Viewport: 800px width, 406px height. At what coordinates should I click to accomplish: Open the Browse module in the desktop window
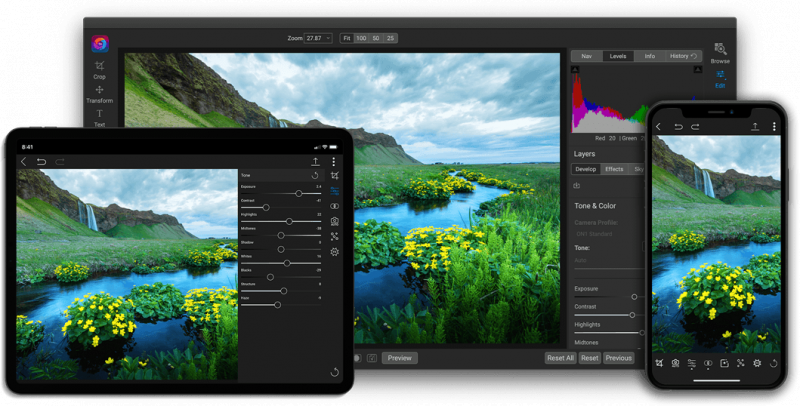coord(720,53)
